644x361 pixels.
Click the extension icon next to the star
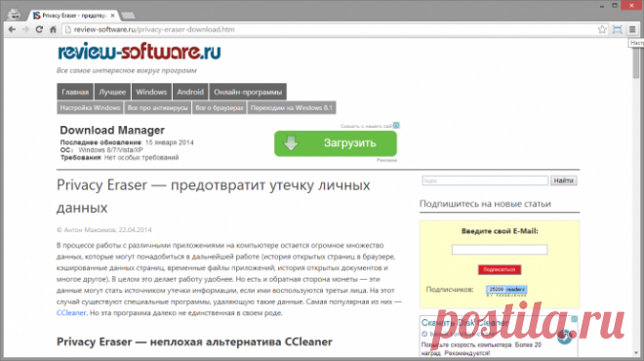(x=617, y=29)
